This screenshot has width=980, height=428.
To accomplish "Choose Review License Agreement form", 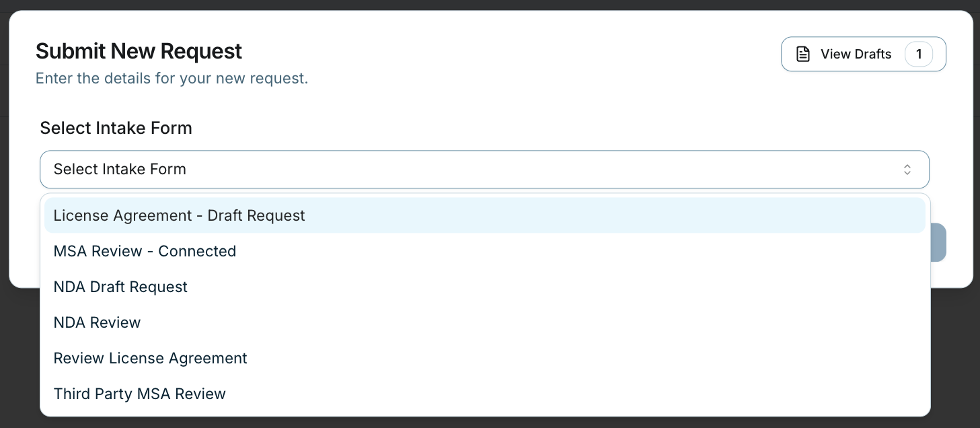I will (x=150, y=358).
